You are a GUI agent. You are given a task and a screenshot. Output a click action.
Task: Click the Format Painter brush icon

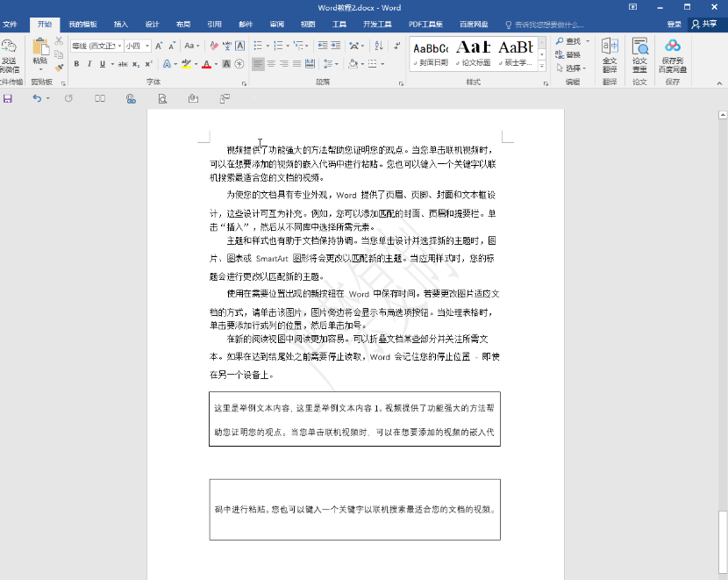point(59,67)
